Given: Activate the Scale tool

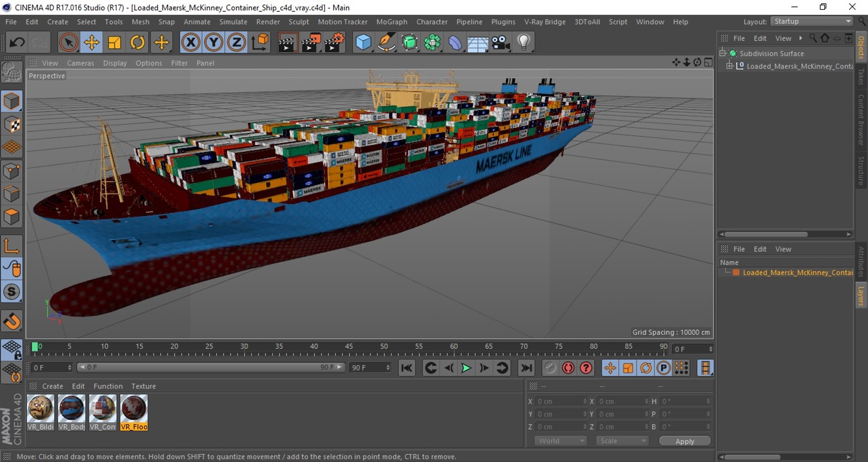Looking at the screenshot, I should tap(115, 42).
